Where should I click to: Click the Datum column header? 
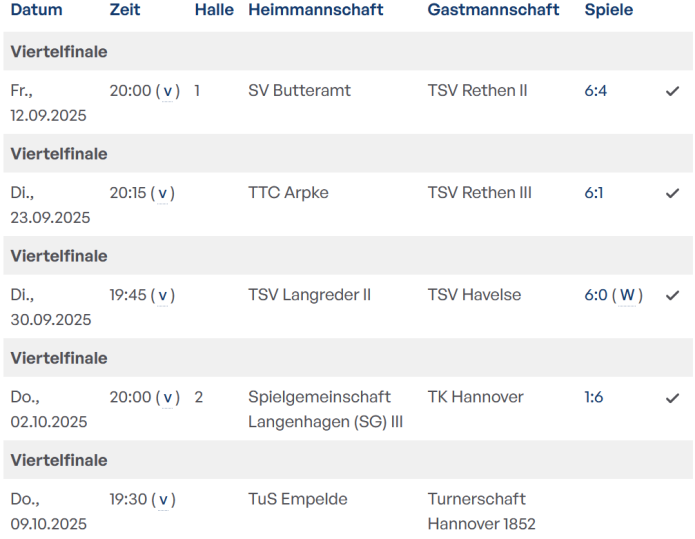click(36, 10)
